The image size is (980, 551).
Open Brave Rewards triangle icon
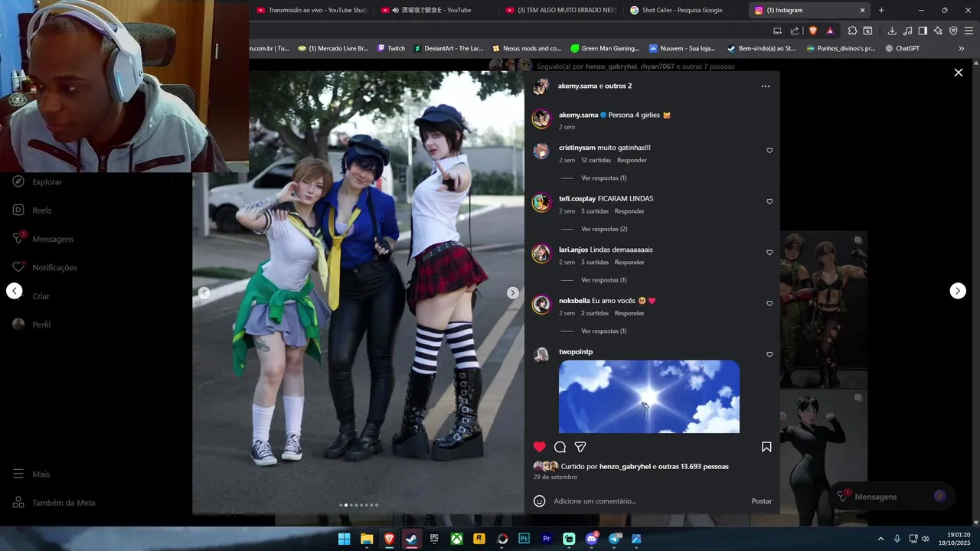point(830,31)
